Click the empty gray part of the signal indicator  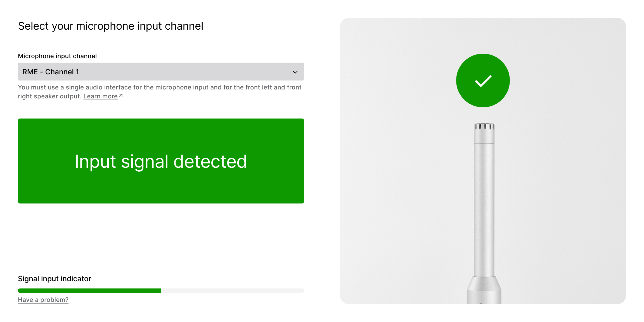(233, 291)
